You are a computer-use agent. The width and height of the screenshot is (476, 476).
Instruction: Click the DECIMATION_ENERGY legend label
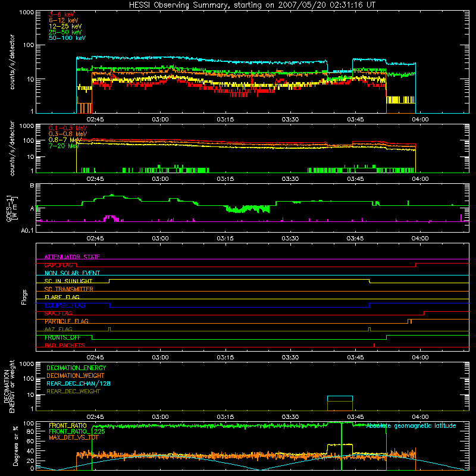pos(76,368)
